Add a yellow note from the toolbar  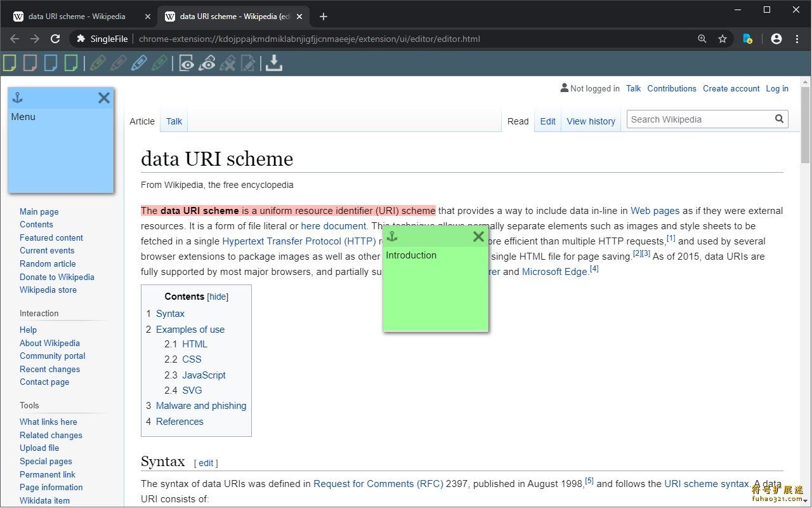(10, 63)
